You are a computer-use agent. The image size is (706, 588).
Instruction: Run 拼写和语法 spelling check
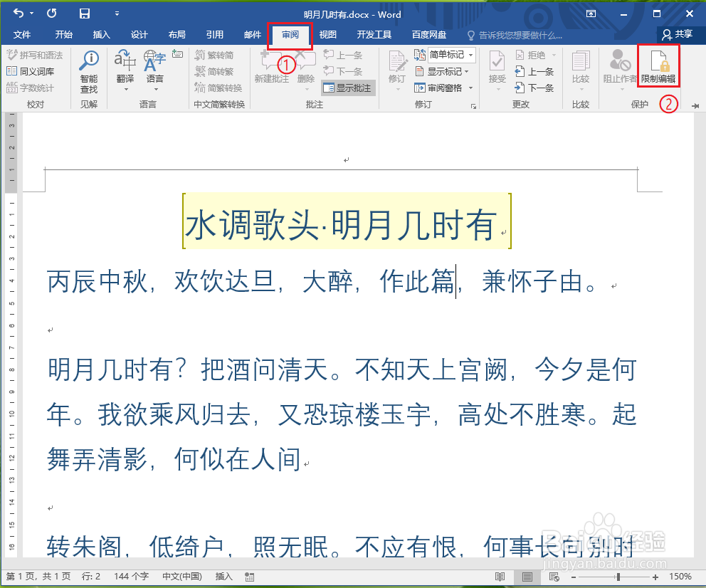point(34,55)
